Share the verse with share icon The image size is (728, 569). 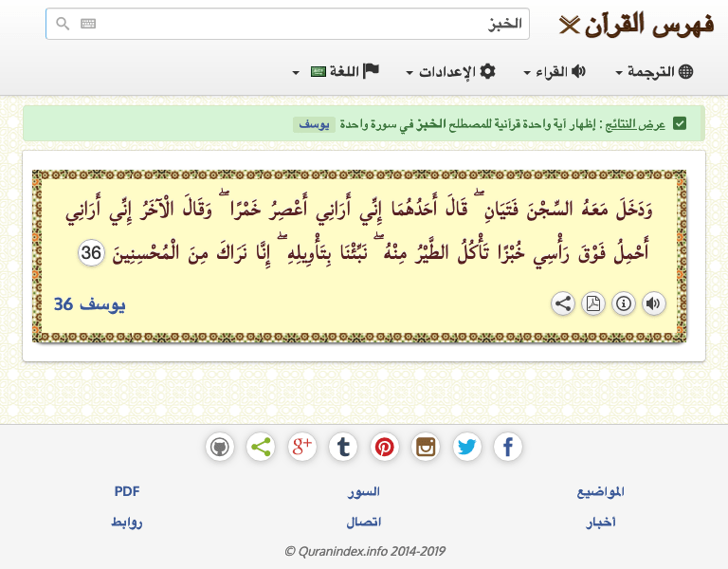point(563,303)
